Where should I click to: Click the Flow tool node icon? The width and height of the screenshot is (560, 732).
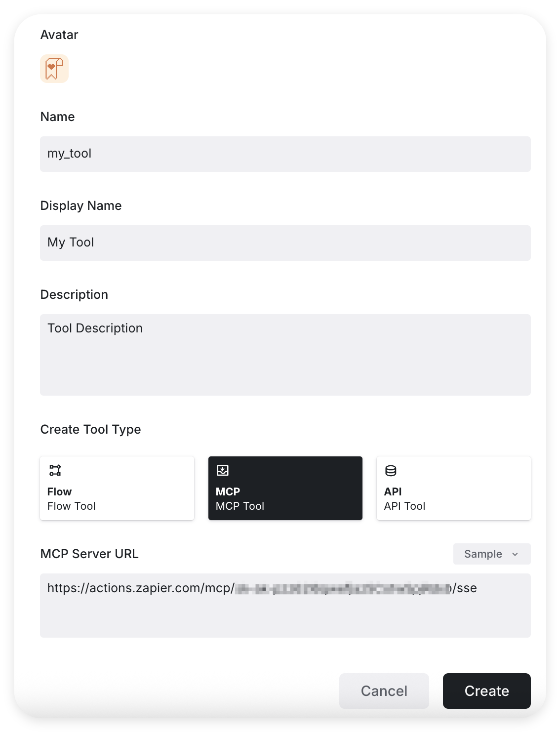[55, 470]
